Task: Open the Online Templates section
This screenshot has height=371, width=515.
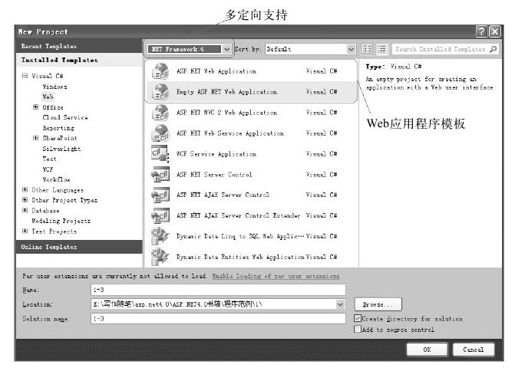Action: pos(79,247)
